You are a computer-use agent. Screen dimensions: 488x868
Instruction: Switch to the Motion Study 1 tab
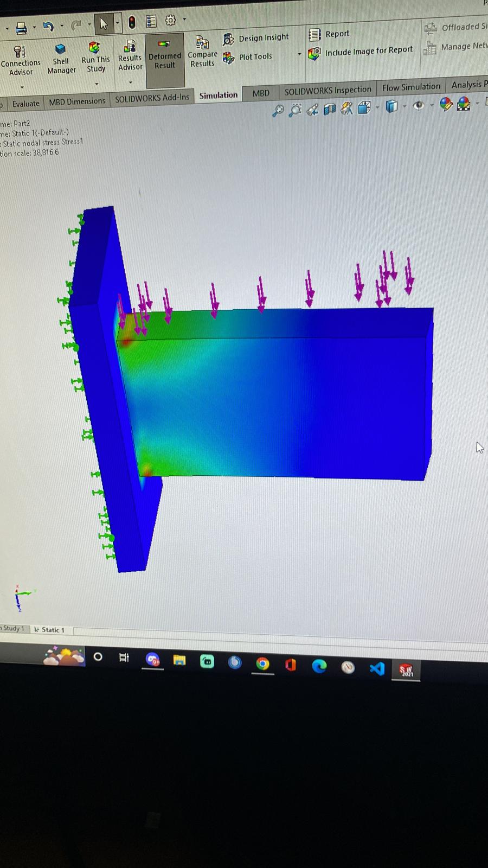pos(12,629)
